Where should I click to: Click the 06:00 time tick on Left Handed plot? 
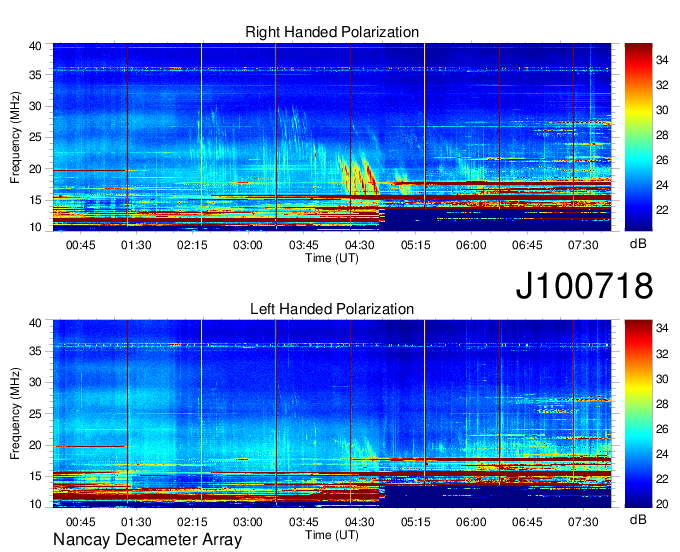[x=471, y=522]
